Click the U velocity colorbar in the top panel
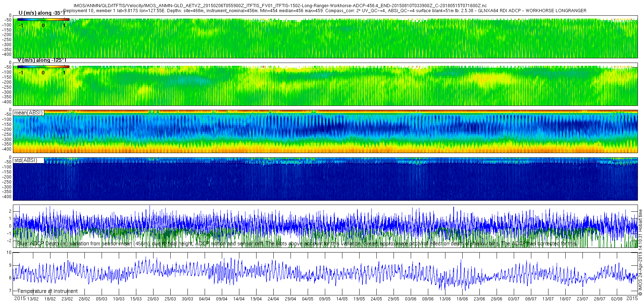Viewport: 644px width, 304px height. [x=43, y=19]
